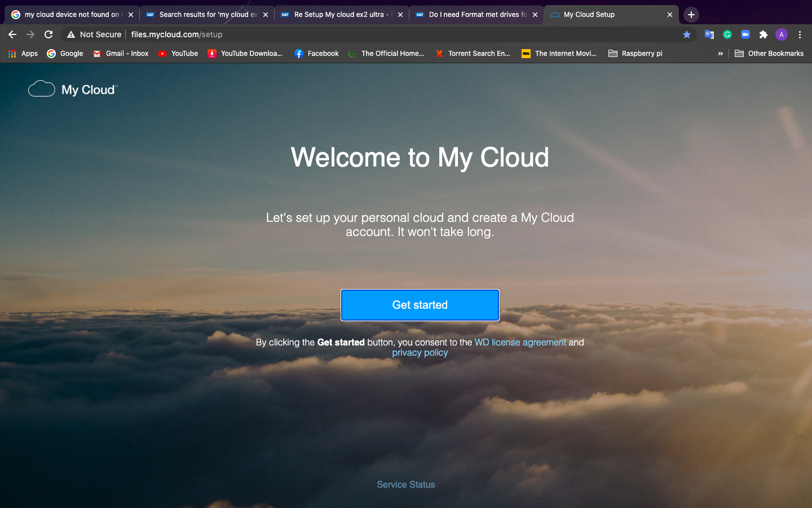Open the Torrent Search Engine bookmark
This screenshot has width=812, height=508.
[x=473, y=54]
